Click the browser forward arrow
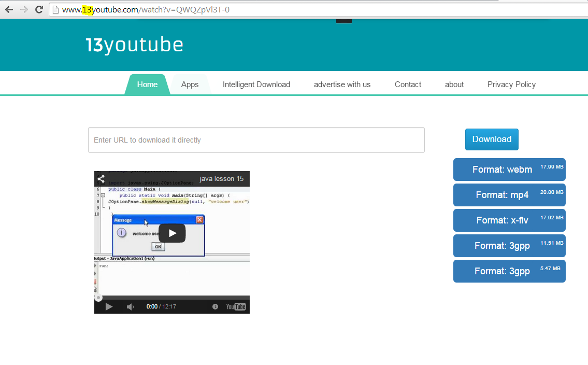Screen dimensions: 588x365 point(24,10)
